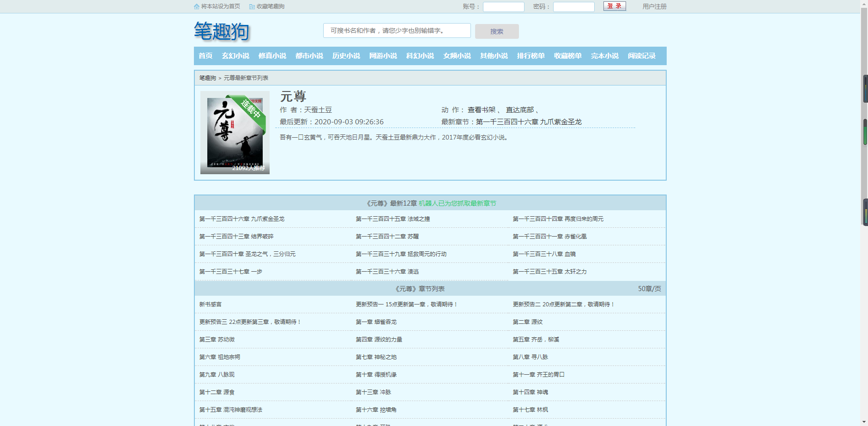Image resolution: width=868 pixels, height=426 pixels.
Task: Click the 元尊 book cover image
Action: coord(235,133)
